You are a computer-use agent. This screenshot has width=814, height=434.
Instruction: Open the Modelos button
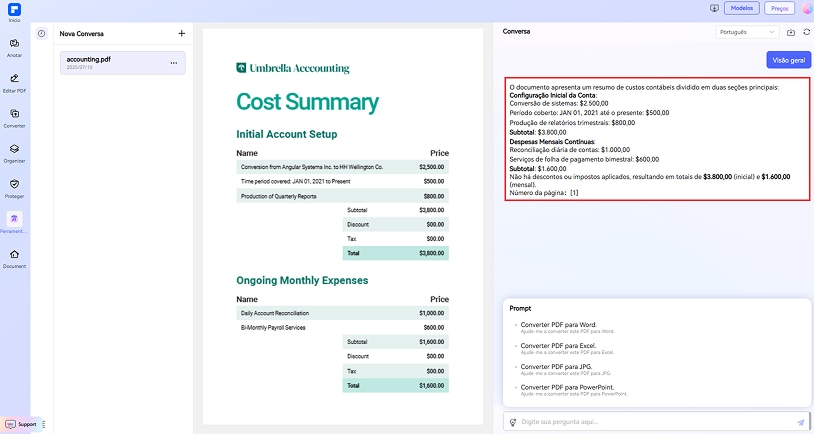741,8
